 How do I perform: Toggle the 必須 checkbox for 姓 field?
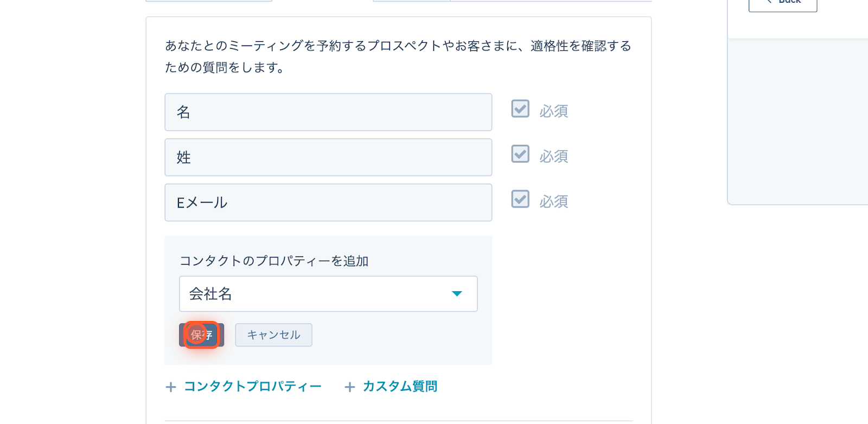click(520, 154)
